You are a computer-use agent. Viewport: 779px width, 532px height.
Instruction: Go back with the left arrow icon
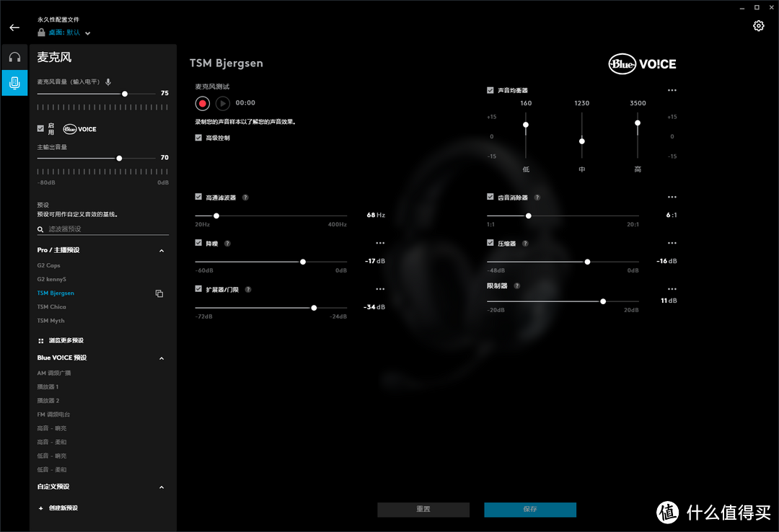(x=14, y=28)
